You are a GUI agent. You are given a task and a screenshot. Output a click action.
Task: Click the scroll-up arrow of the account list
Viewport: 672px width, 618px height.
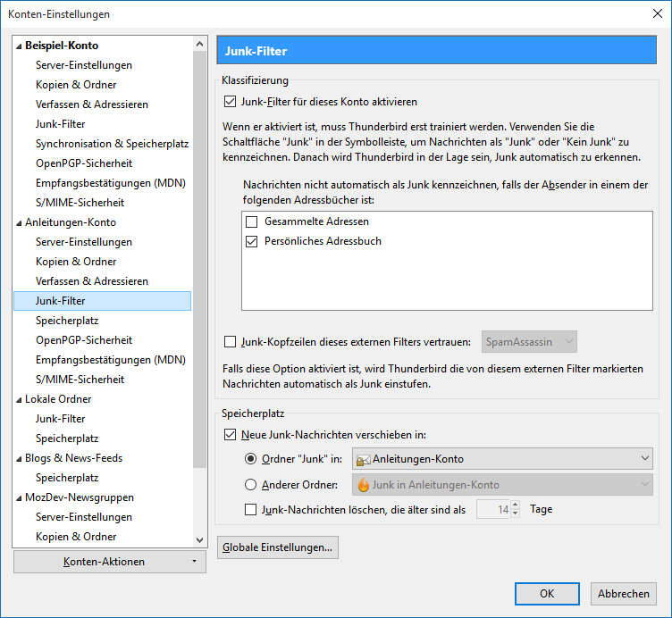(199, 44)
